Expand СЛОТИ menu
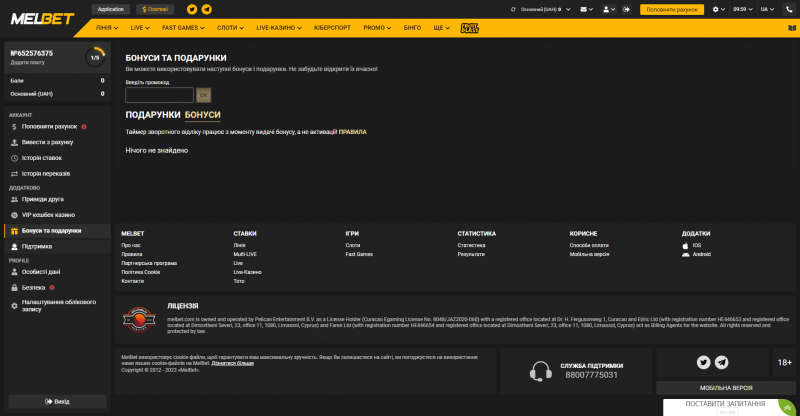The width and height of the screenshot is (800, 416). (x=230, y=28)
